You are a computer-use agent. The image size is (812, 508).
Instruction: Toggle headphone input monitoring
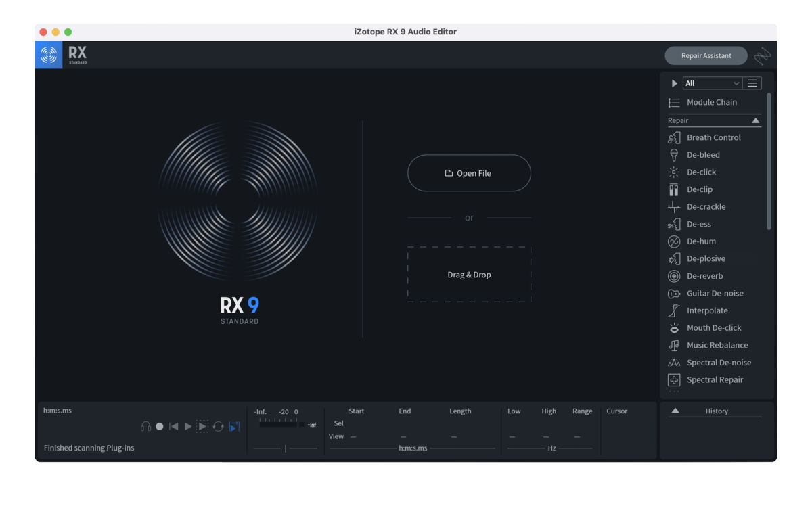click(x=145, y=427)
